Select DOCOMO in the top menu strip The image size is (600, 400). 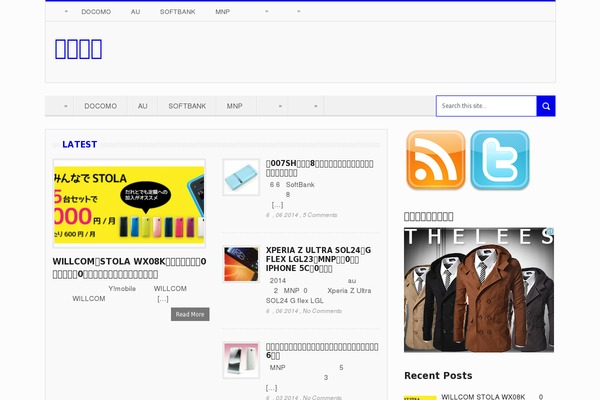pos(96,12)
